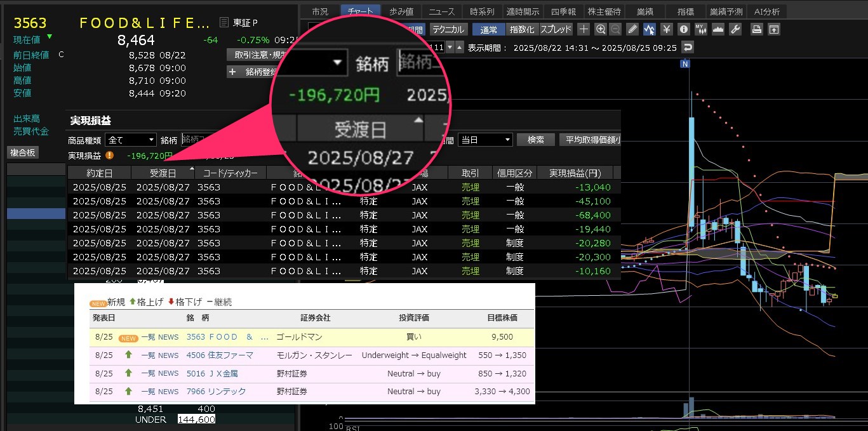Click the 銘柄登録 add button
The image size is (868, 431).
pyautogui.click(x=253, y=72)
